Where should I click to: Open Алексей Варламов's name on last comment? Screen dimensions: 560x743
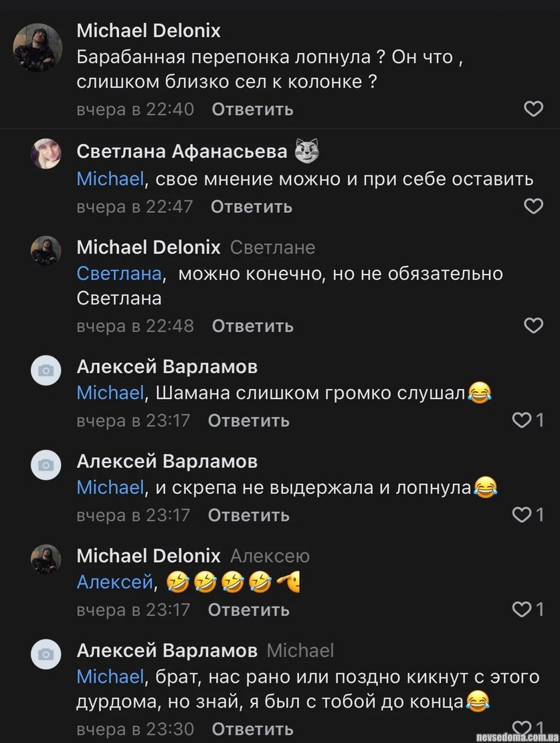[167, 650]
